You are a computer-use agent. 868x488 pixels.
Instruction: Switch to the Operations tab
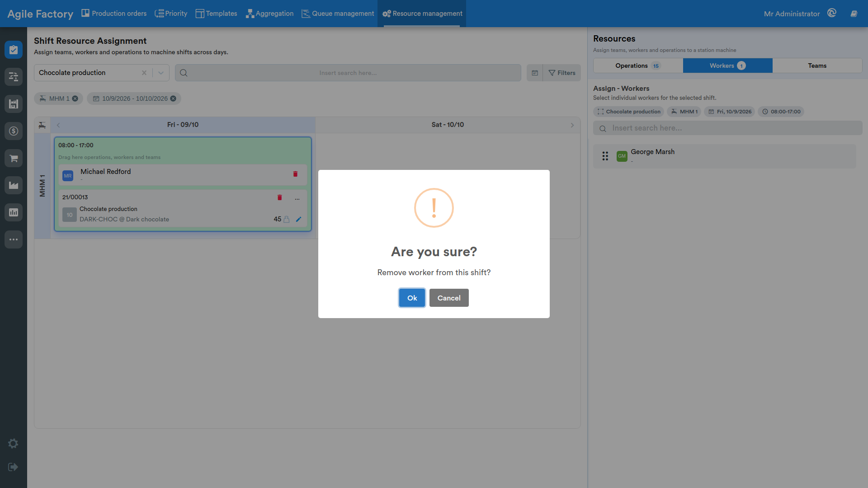point(638,66)
